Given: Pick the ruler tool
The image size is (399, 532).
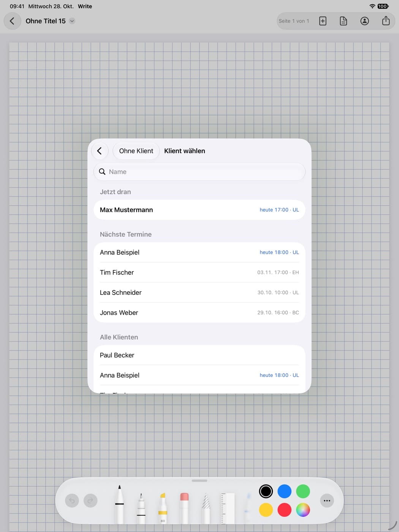Looking at the screenshot, I should coord(228,508).
